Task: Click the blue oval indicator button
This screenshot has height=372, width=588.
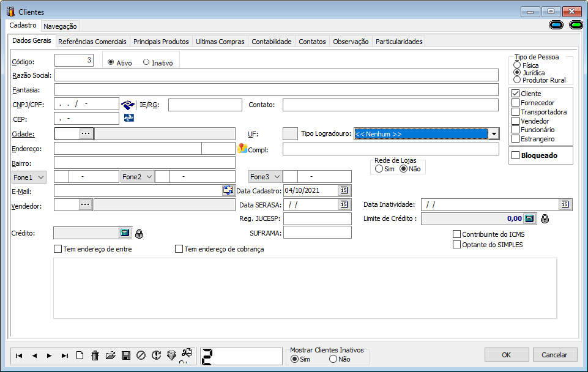Action: [x=556, y=25]
